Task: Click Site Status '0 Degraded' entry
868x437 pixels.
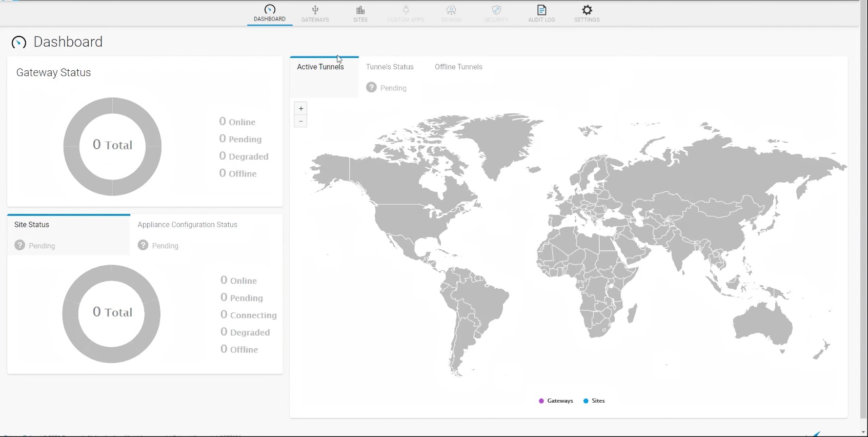Action: (x=246, y=332)
